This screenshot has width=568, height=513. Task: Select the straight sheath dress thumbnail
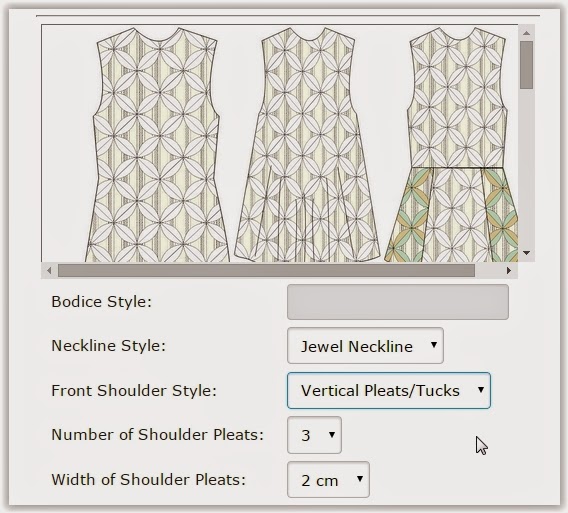[x=158, y=145]
